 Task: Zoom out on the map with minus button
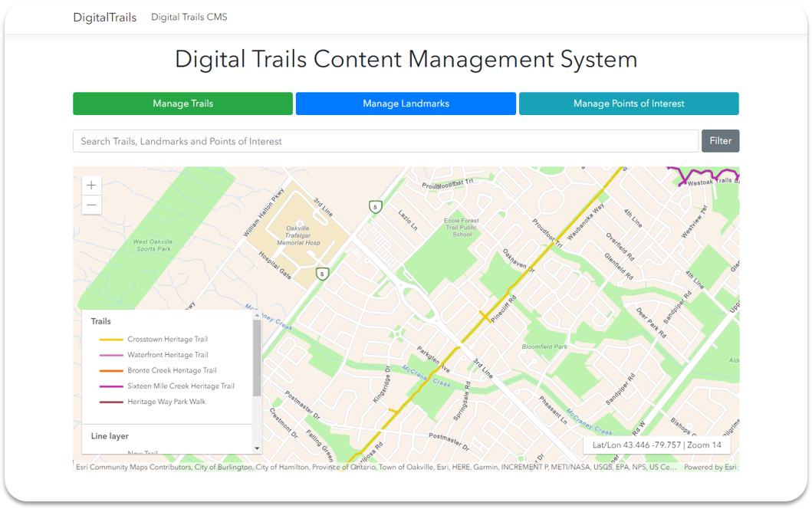pyautogui.click(x=91, y=205)
